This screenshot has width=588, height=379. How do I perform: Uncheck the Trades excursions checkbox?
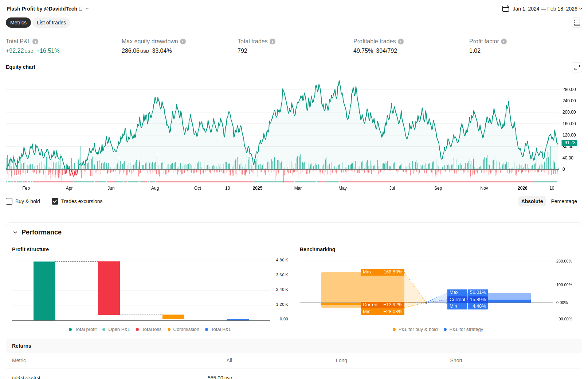[55, 201]
